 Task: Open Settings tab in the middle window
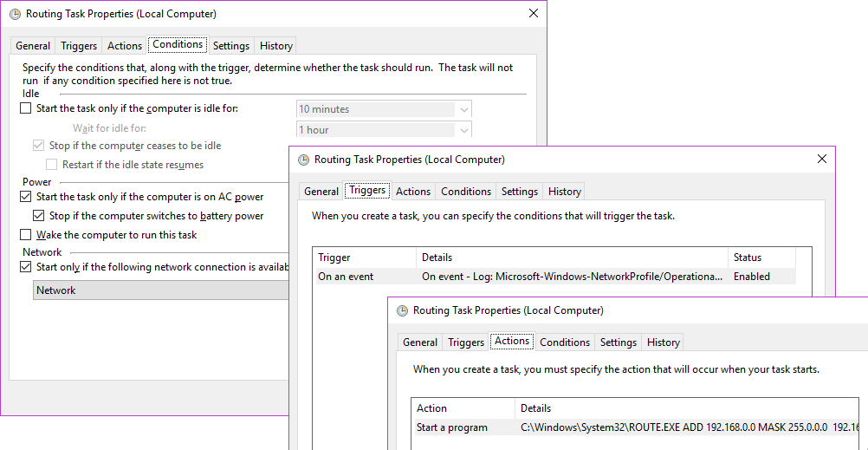[520, 192]
